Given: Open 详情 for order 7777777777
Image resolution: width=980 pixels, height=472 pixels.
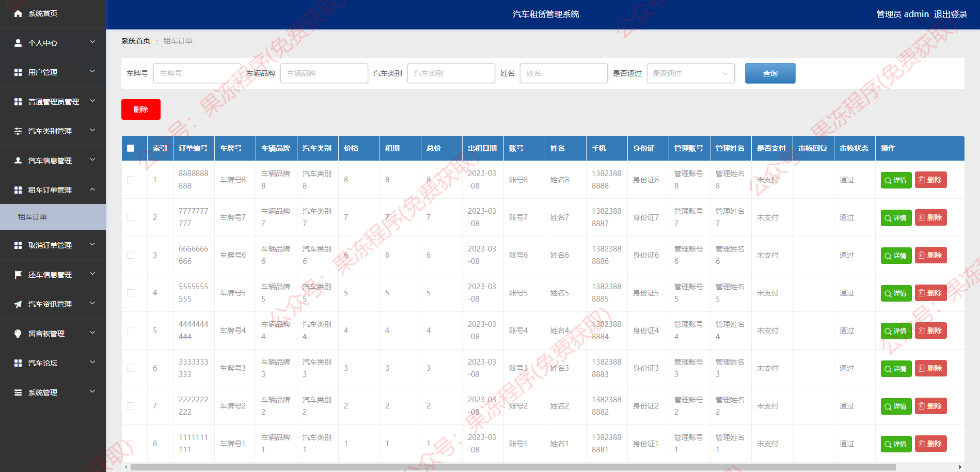Looking at the screenshot, I should pos(896,218).
